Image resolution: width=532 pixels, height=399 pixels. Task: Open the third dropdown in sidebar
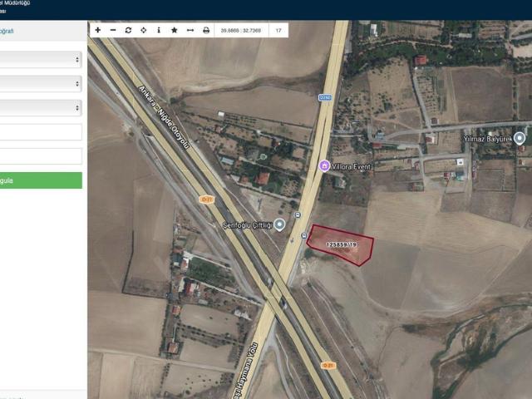coord(41,107)
